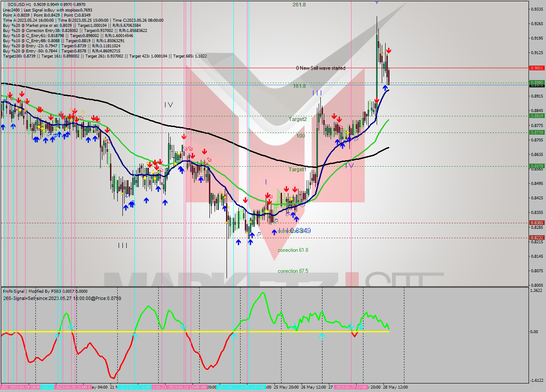Viewport: 546px width, 392px height.
Task: Select the Target1 label on chart
Action: 298,170
